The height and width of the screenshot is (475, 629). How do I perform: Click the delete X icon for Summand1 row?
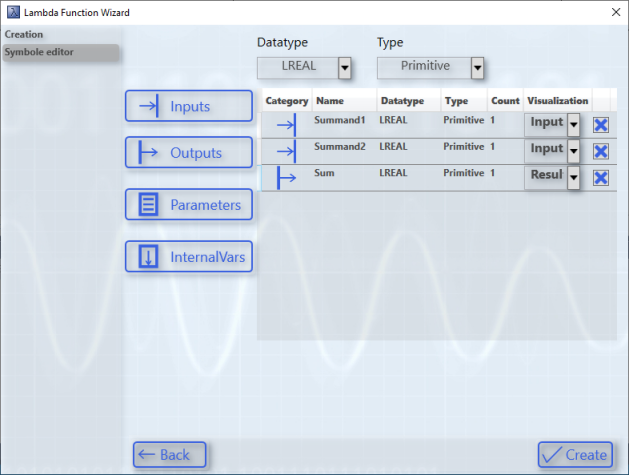pos(600,125)
